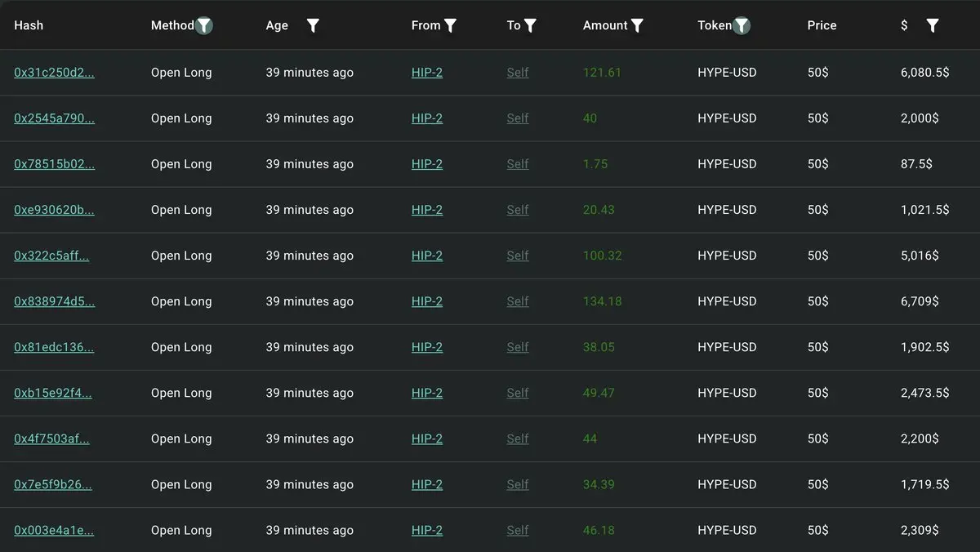Image resolution: width=980 pixels, height=552 pixels.
Task: Select dollar value 6,080.5$
Action: pyautogui.click(x=924, y=73)
